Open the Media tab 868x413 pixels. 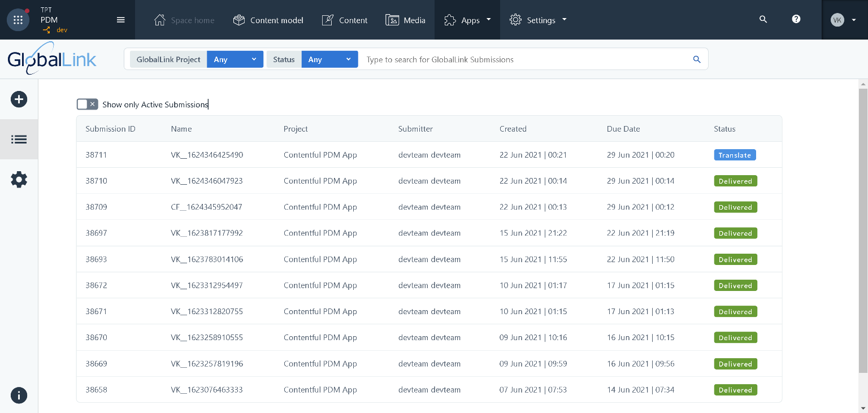click(405, 20)
